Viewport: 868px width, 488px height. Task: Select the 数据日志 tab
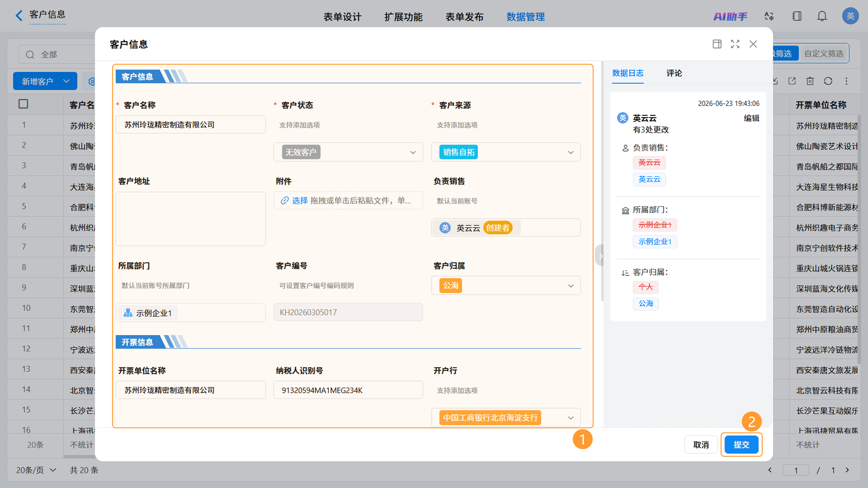click(x=628, y=73)
